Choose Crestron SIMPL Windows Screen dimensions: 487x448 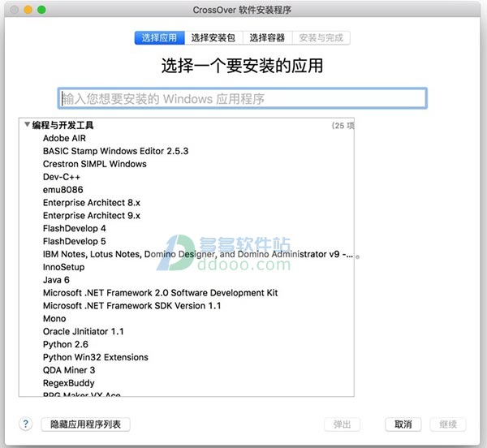(95, 164)
